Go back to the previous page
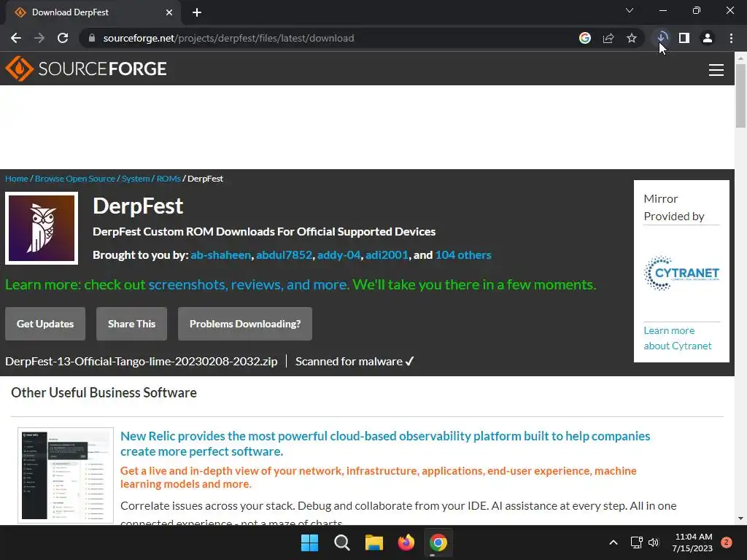 point(16,38)
